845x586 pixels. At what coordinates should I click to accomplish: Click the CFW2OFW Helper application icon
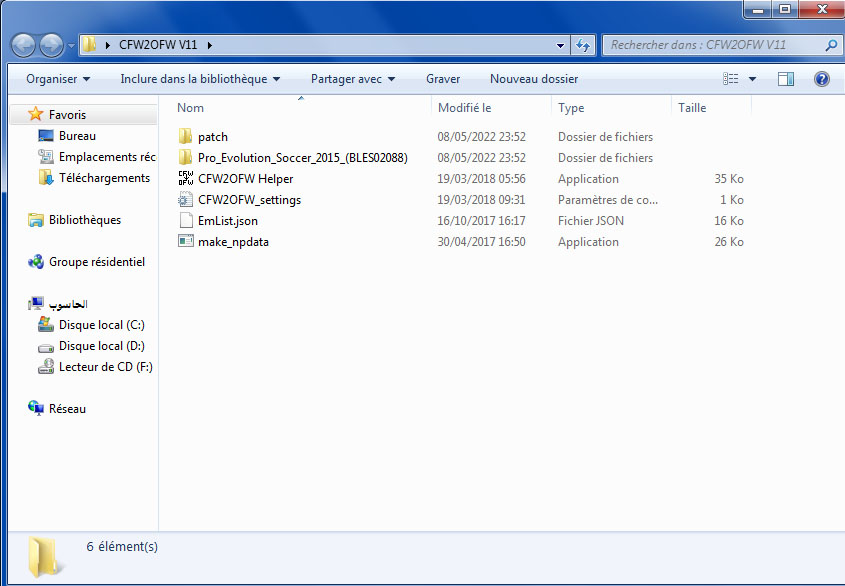tap(185, 179)
